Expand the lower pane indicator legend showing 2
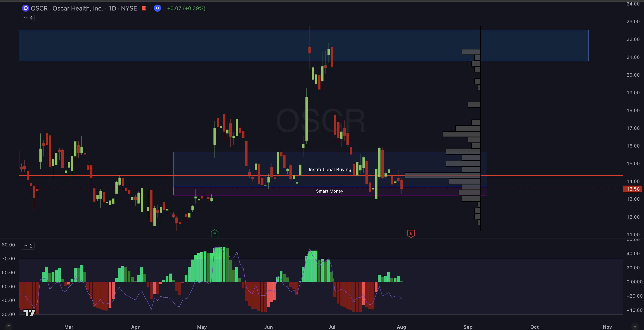The width and height of the screenshot is (644, 330). coord(28,246)
